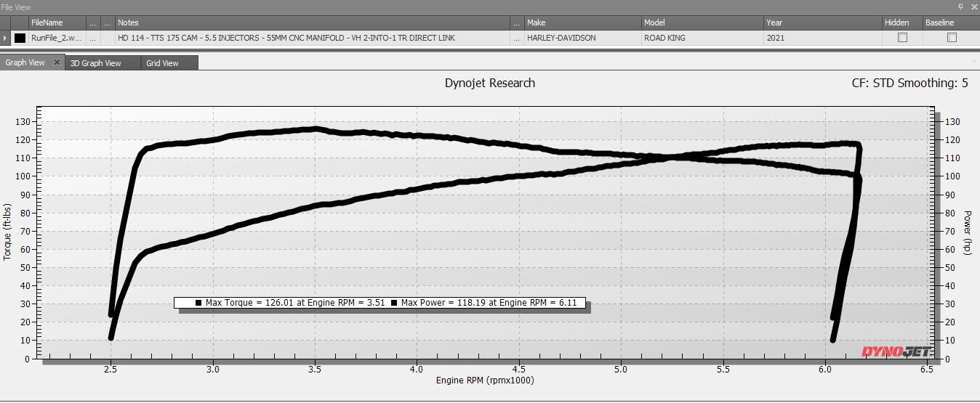This screenshot has height=403, width=980.
Task: Click the Max Power legend entry
Action: [x=484, y=303]
